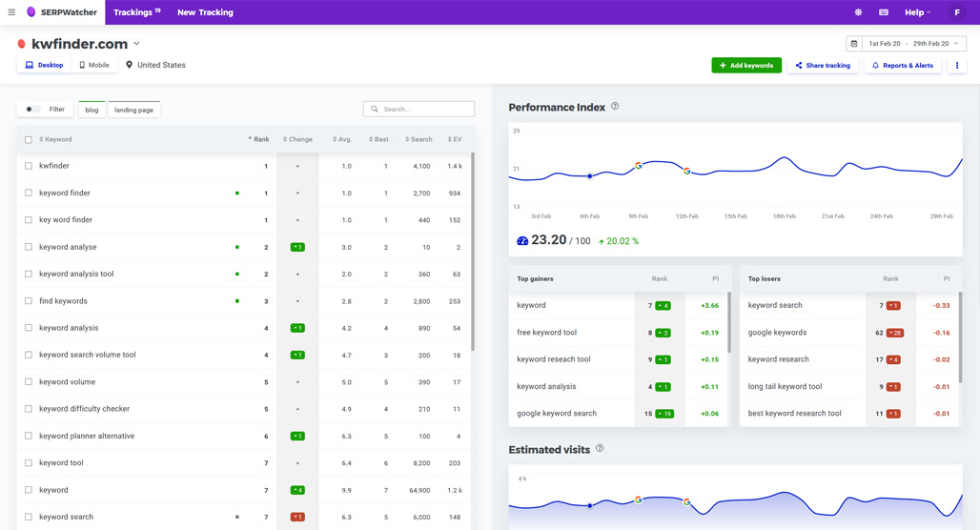Click the +19 badge for google keyword search

[664, 414]
